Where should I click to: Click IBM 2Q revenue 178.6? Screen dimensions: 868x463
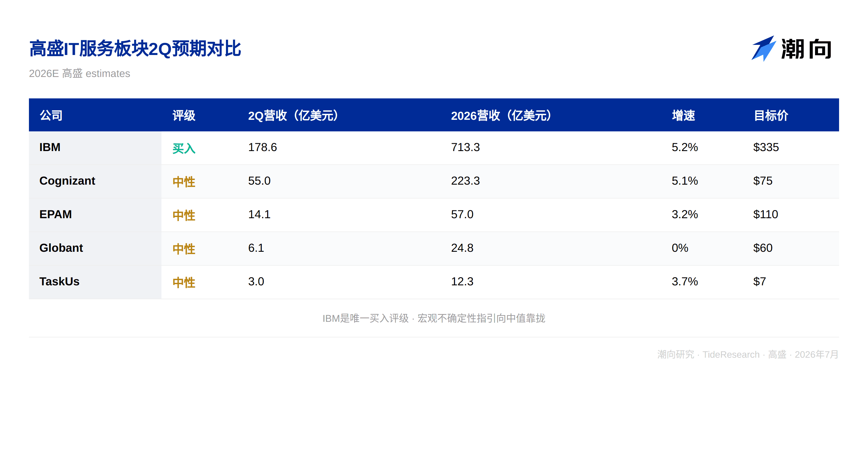pos(262,147)
